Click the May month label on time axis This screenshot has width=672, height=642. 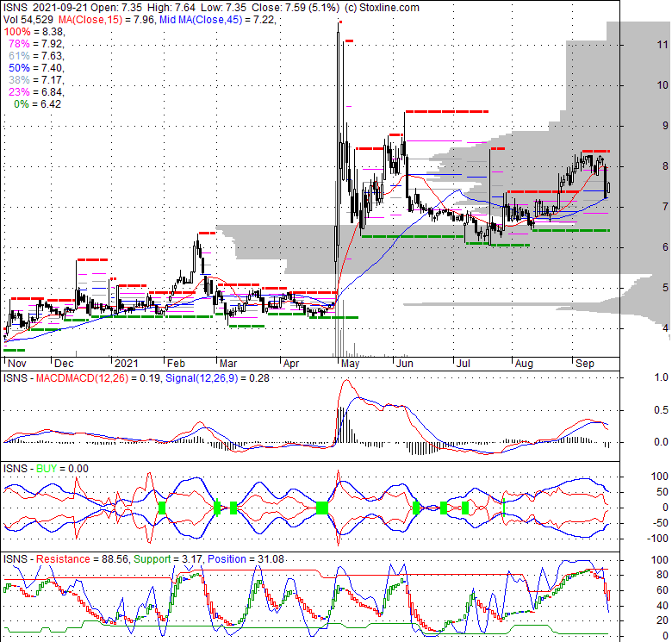tap(350, 364)
